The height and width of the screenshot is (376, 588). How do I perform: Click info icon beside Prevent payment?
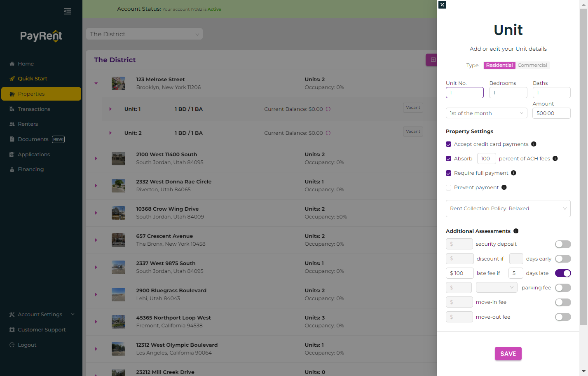click(504, 188)
